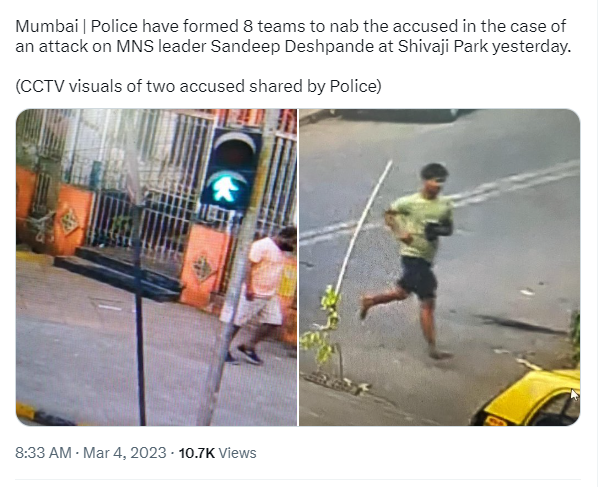This screenshot has height=487, width=603.
Task: Click the 'Views' label
Action: (237, 453)
